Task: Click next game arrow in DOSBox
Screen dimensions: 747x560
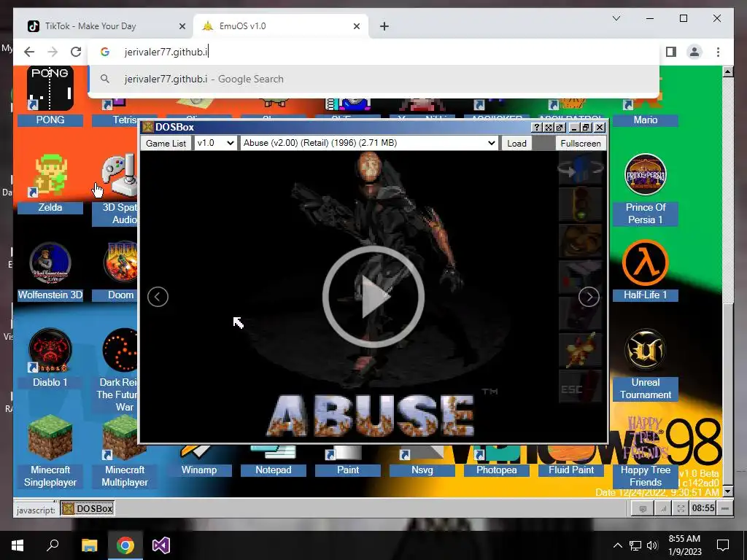Action: tap(589, 297)
